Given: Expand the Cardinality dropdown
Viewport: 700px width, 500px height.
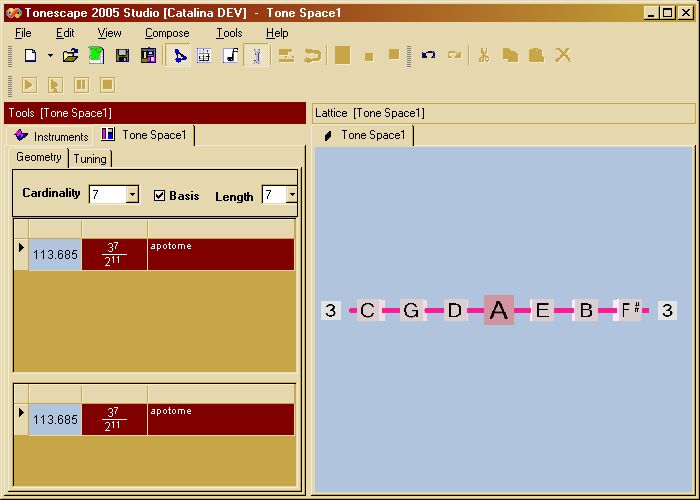Looking at the screenshot, I should 132,194.
